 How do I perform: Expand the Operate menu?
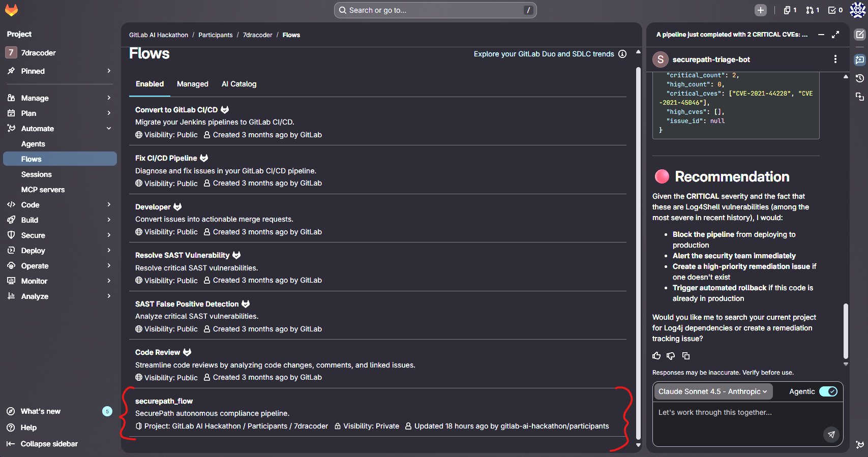[59, 266]
